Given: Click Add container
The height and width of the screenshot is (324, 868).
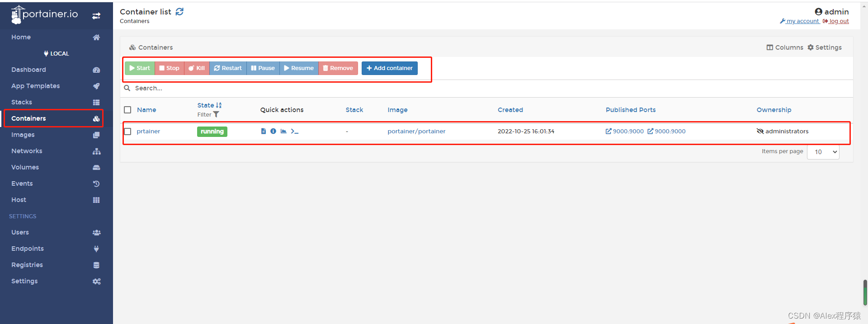Looking at the screenshot, I should tap(390, 68).
